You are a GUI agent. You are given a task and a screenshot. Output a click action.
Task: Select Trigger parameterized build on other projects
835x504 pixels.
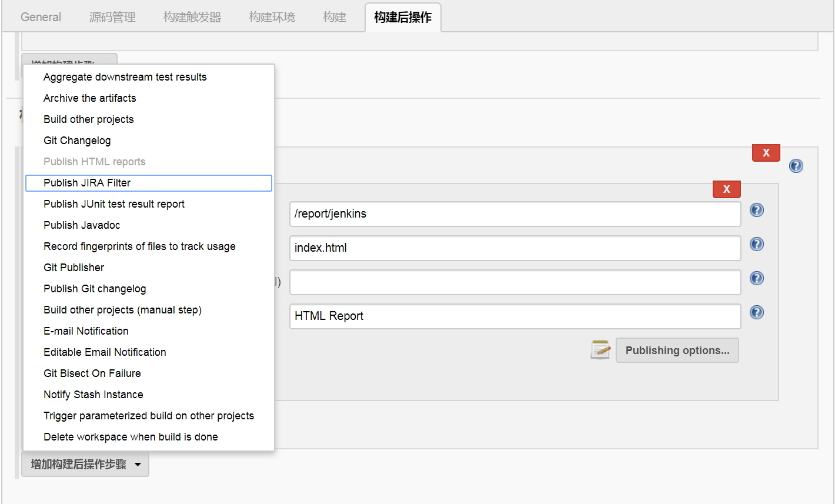point(149,416)
